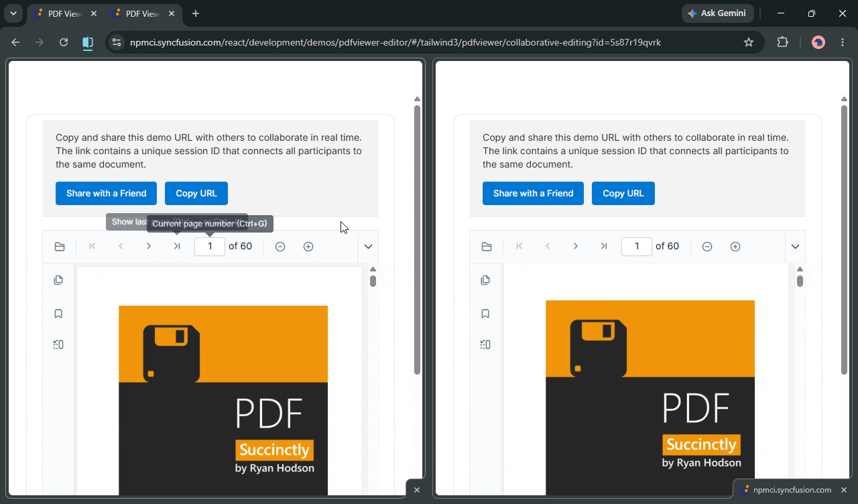Reload the current page

pos(64,42)
